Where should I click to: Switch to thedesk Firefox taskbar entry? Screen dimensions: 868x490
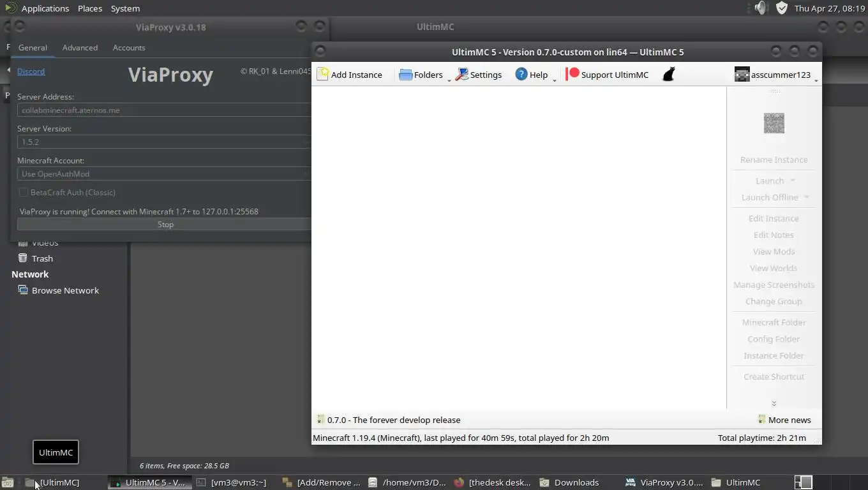pyautogui.click(x=494, y=482)
